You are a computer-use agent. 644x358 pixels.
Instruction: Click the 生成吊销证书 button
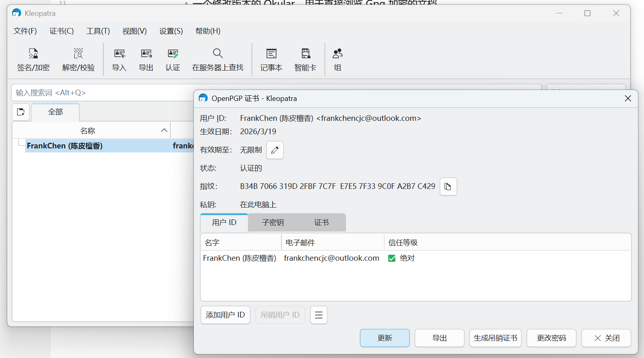coord(496,338)
